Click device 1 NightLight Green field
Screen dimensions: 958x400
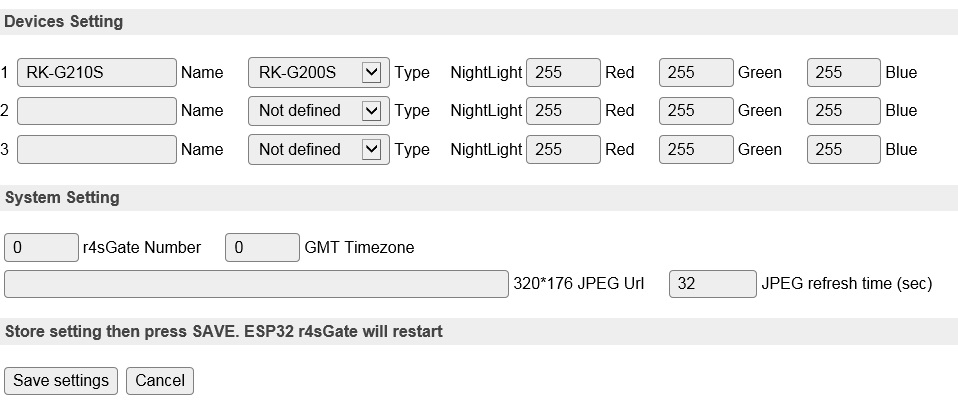[x=696, y=72]
